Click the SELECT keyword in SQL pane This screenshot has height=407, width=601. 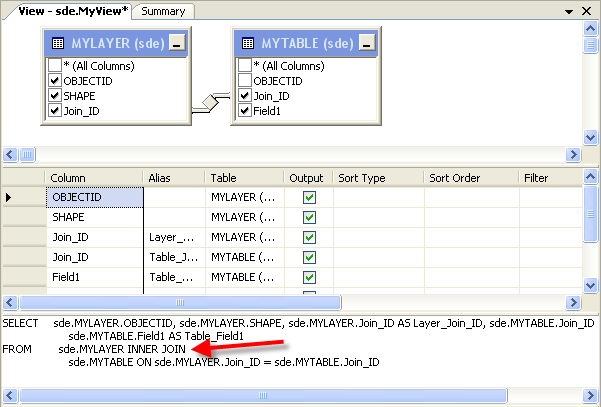pyautogui.click(x=20, y=323)
